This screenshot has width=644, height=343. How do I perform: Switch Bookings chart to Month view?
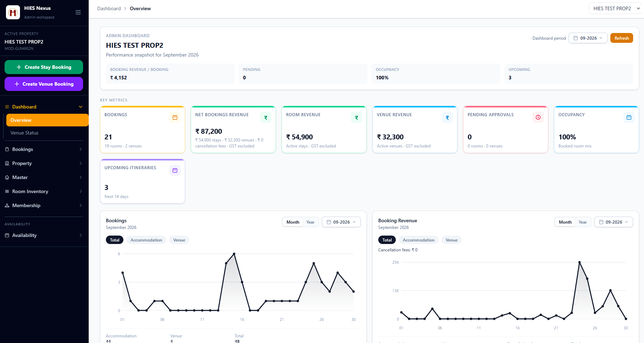[x=293, y=222]
